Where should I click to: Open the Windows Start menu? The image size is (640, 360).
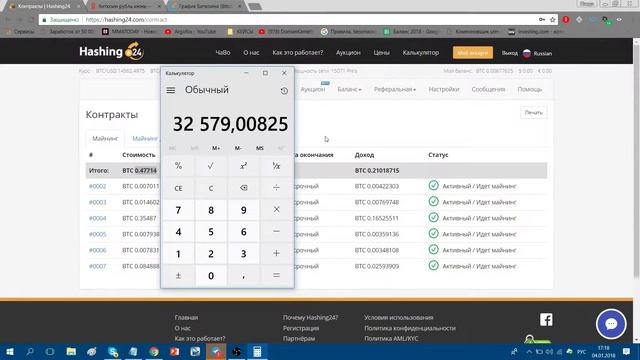[x=10, y=351]
